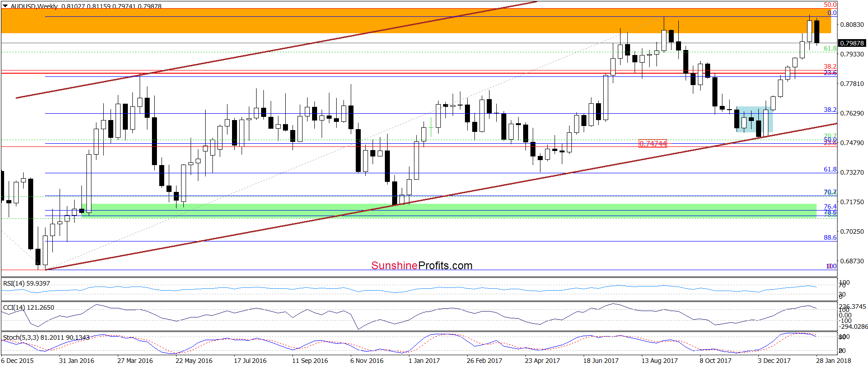Image resolution: width=868 pixels, height=367 pixels.
Task: Click the 0.77810 price axis label
Action: click(x=852, y=84)
